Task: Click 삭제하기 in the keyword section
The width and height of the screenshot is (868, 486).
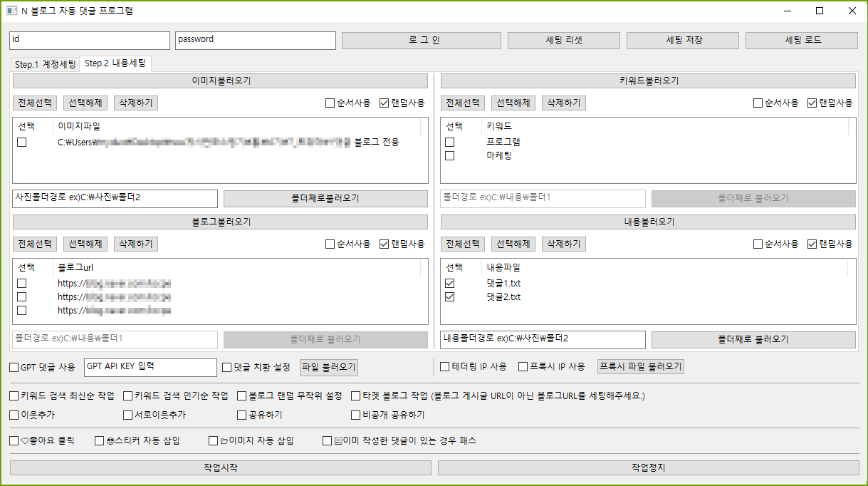Action: pos(564,103)
